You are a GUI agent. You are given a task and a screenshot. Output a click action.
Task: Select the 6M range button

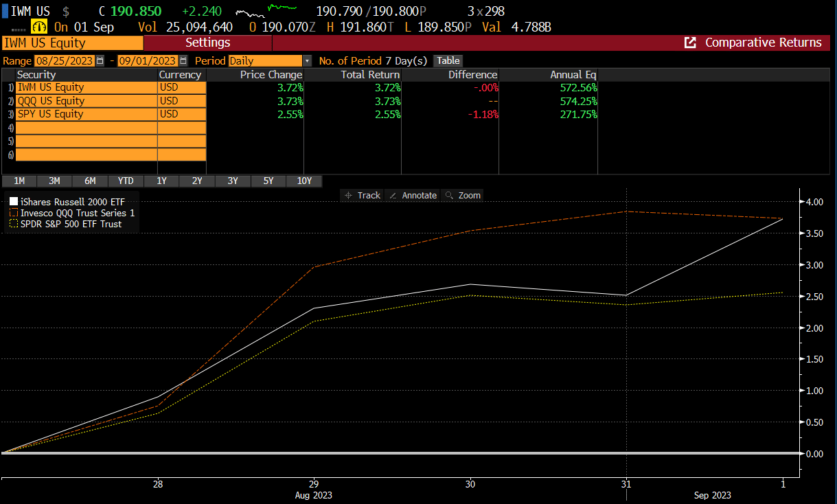pos(90,181)
